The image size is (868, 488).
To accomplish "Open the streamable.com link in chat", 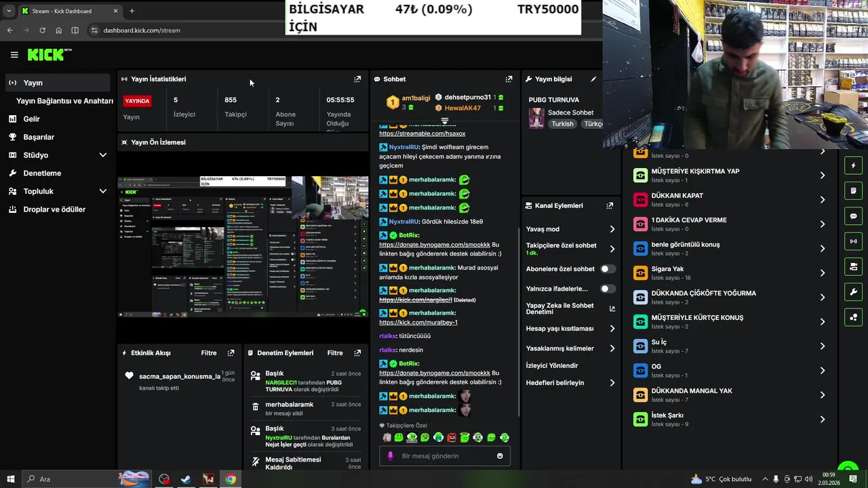I will click(x=422, y=134).
